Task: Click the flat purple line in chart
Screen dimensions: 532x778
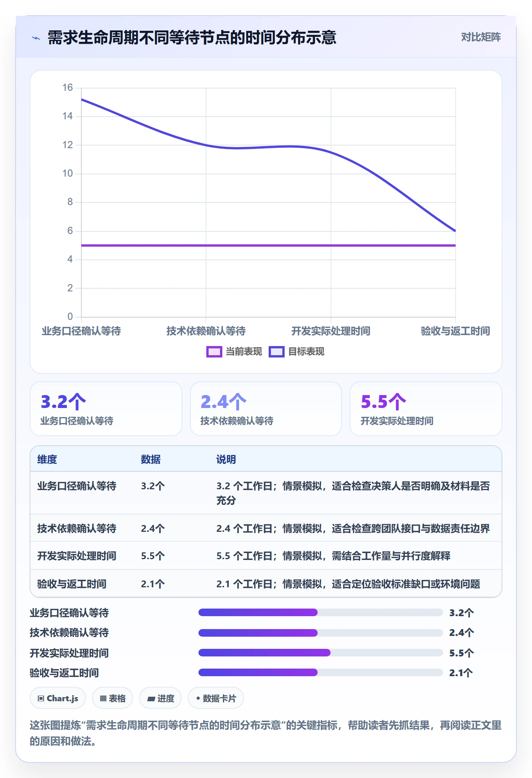Action: pyautogui.click(x=268, y=245)
